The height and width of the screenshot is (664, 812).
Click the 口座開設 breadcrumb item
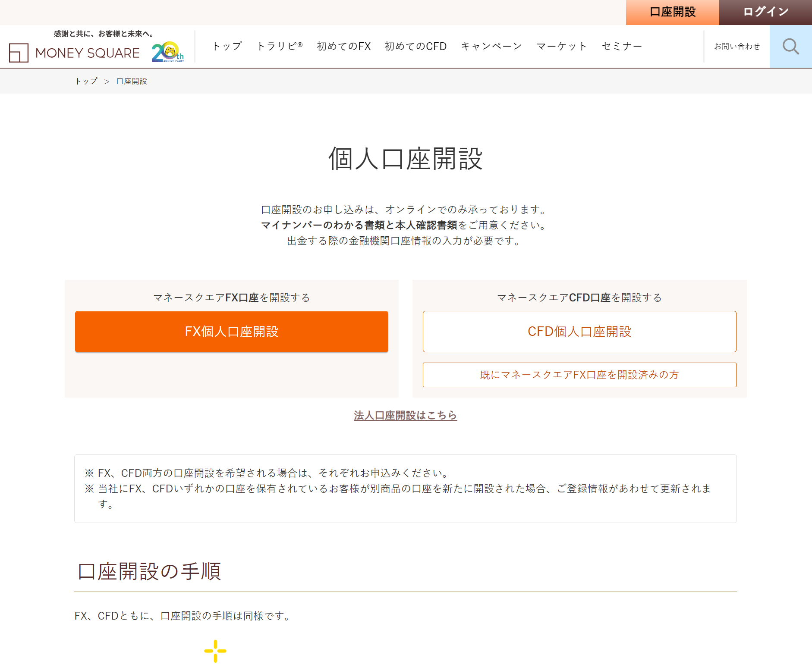[132, 81]
